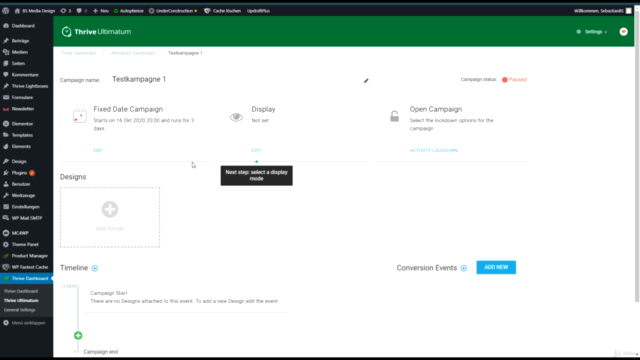The image size is (640, 360).
Task: Play the Conversion Events help video
Action: click(x=464, y=268)
